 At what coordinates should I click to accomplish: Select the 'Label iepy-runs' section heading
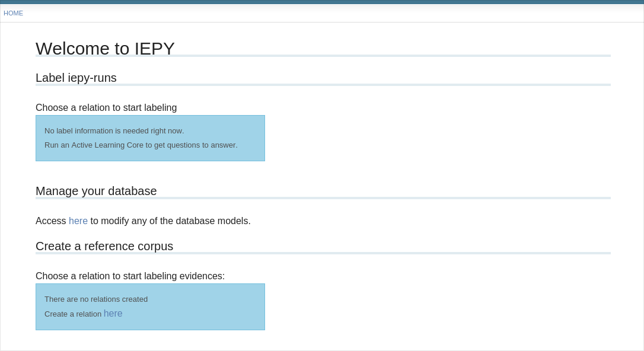76,78
